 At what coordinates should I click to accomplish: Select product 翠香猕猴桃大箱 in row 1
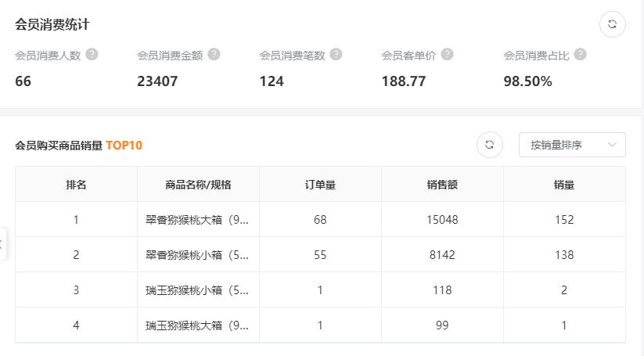(198, 220)
